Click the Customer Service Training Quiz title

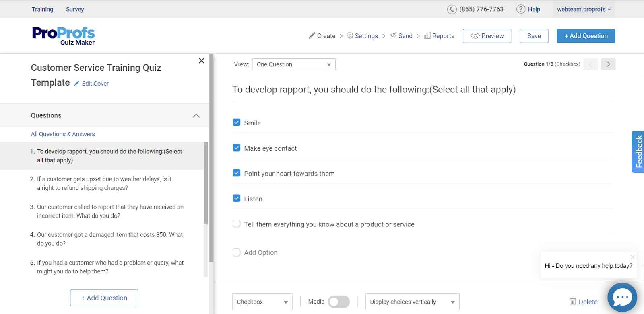pyautogui.click(x=96, y=75)
